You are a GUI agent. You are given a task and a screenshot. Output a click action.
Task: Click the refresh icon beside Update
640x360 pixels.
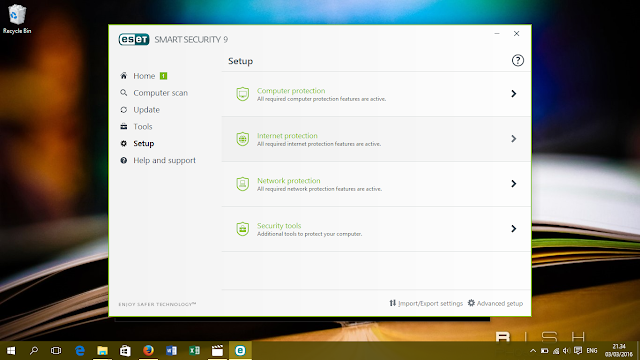(x=124, y=109)
